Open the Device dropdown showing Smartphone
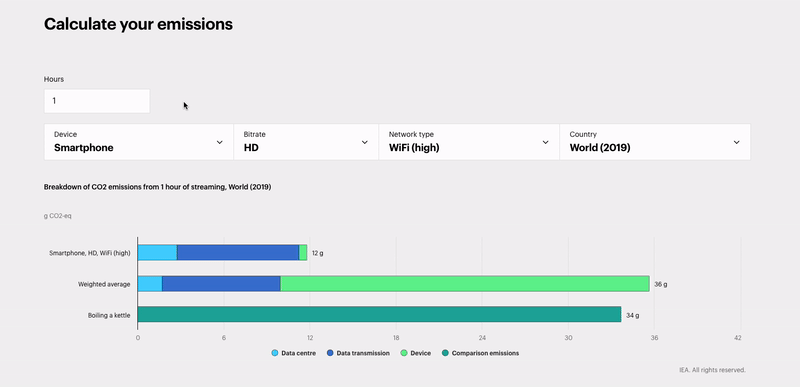The width and height of the screenshot is (800, 387). click(x=139, y=142)
